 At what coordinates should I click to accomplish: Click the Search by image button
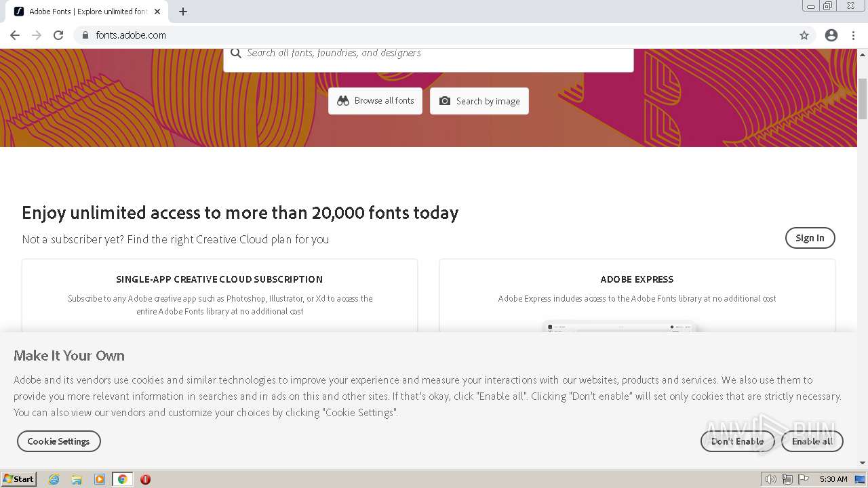479,101
